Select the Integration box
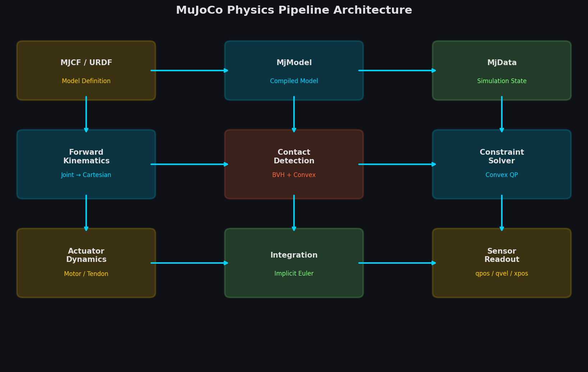 294,263
